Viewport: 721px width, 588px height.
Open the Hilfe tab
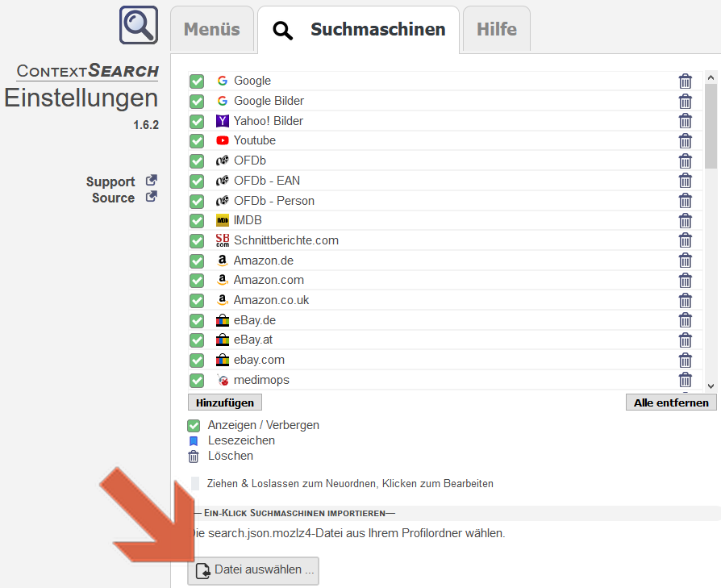pyautogui.click(x=497, y=29)
